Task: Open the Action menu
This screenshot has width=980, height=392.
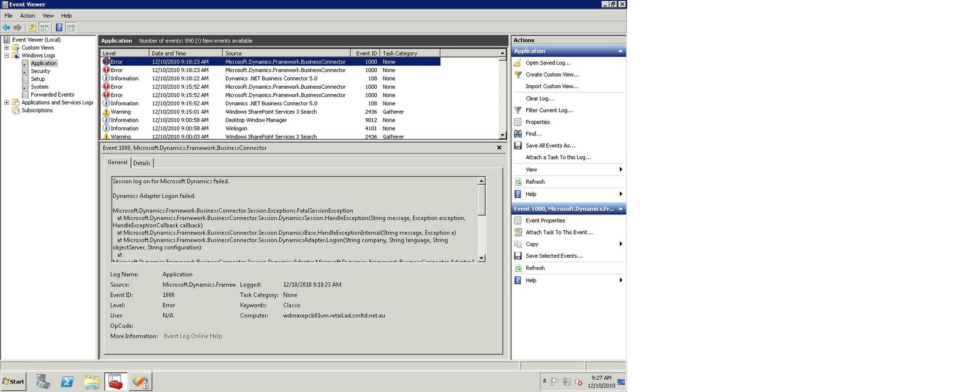Action: (x=28, y=16)
